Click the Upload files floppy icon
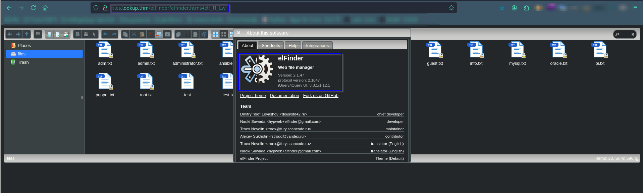Screen dimensions: 644x193 click(x=66, y=34)
